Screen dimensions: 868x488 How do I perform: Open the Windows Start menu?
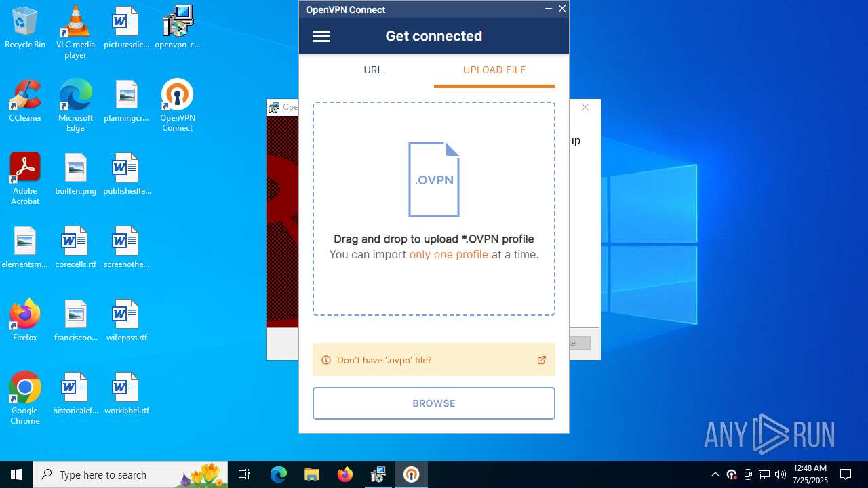[16, 474]
